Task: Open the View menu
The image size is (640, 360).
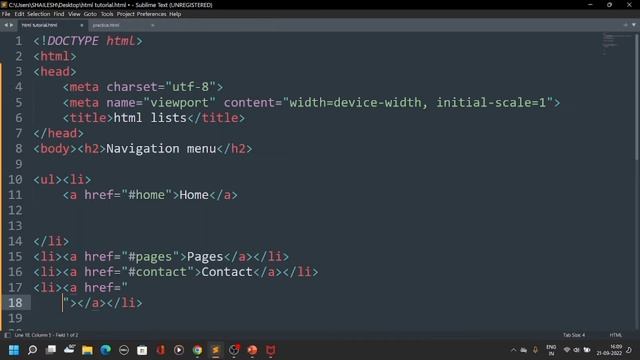Action: (x=74, y=14)
